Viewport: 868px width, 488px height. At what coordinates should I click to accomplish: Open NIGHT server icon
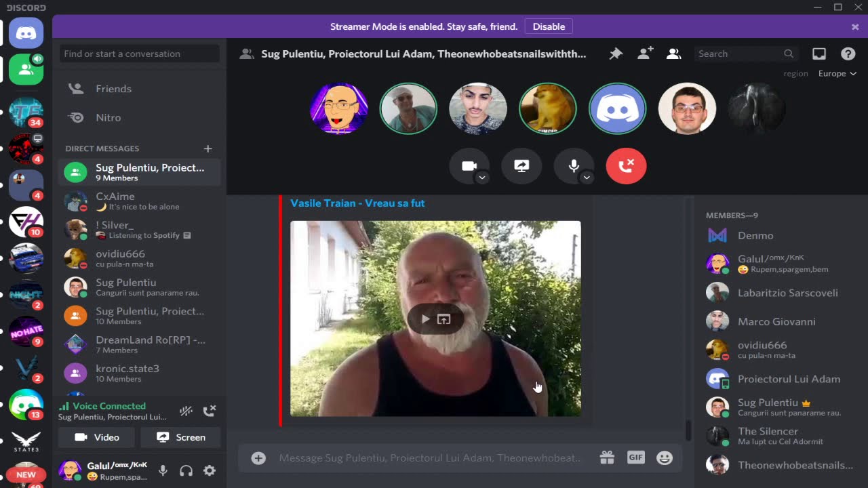pyautogui.click(x=26, y=295)
